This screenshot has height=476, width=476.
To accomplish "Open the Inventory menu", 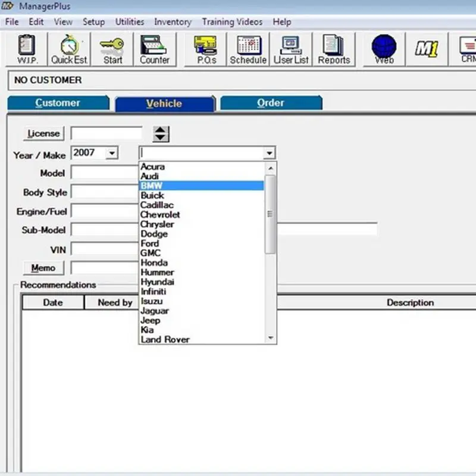I will 173,22.
